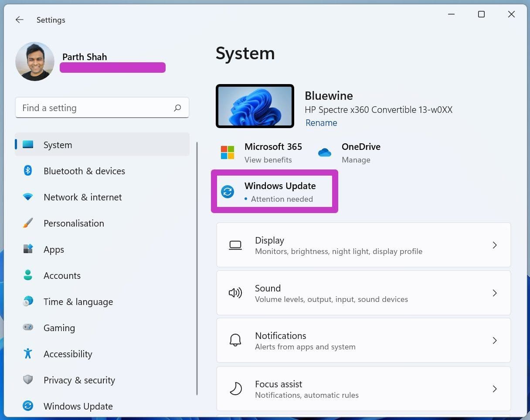Go to Network & internet
Image resolution: width=530 pixels, height=420 pixels.
point(102,197)
